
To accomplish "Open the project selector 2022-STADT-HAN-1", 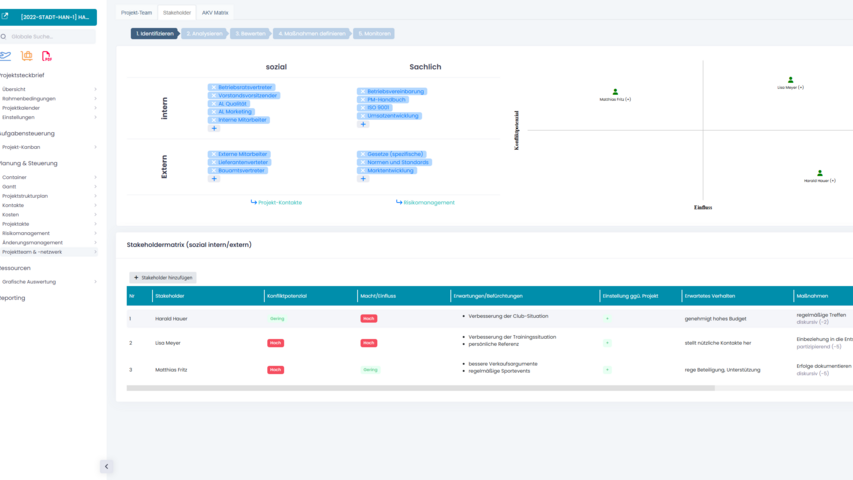I will click(x=48, y=17).
